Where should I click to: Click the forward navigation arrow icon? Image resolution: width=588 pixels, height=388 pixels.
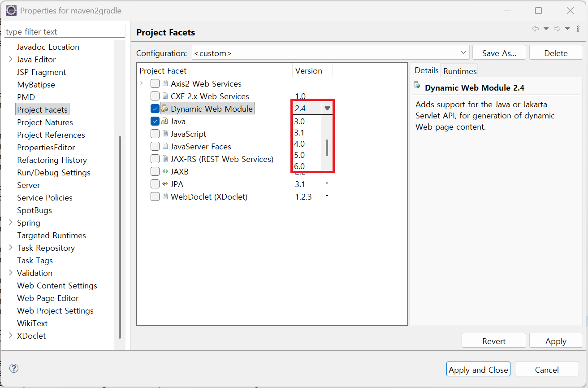(557, 29)
